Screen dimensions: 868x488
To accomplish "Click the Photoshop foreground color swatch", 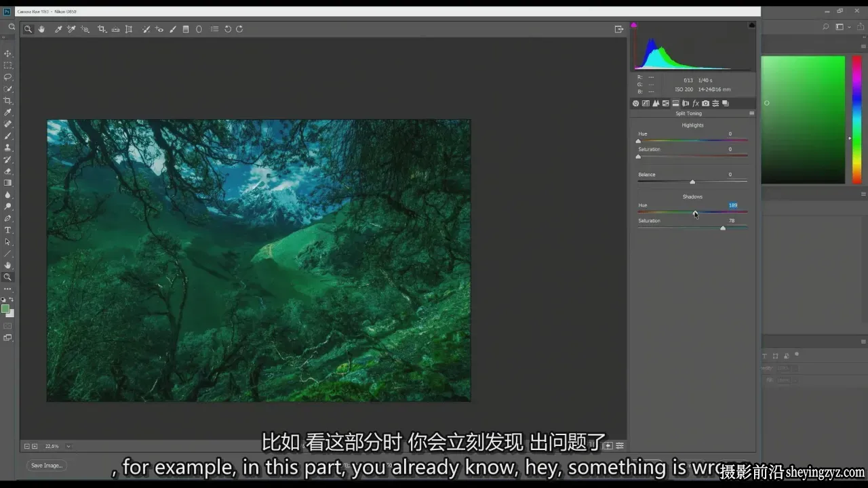I will coord(5,309).
